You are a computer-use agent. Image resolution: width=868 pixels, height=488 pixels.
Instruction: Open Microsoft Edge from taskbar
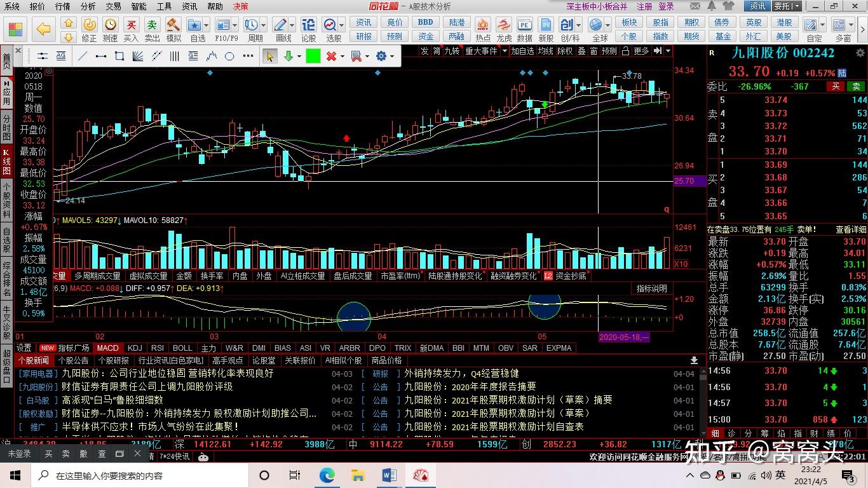(x=327, y=475)
